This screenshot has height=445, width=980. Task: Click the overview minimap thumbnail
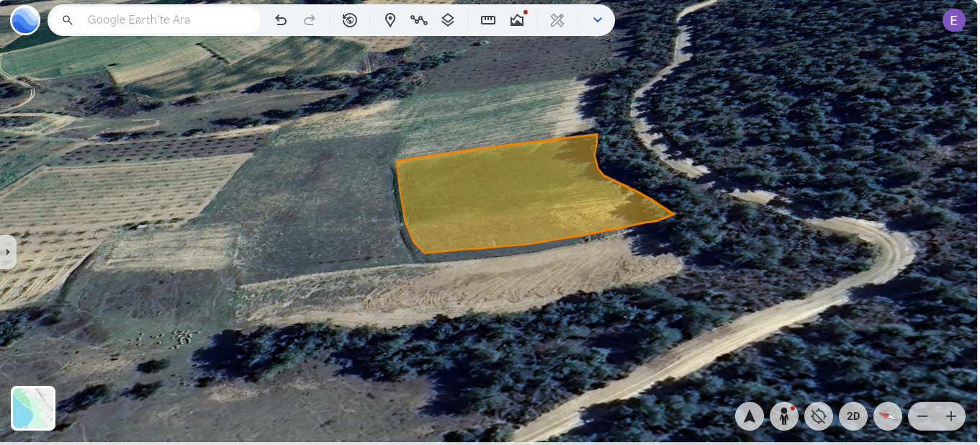33,408
